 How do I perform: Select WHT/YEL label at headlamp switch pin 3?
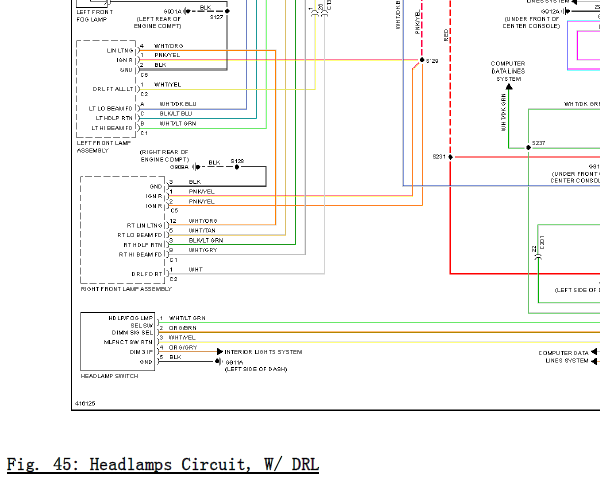(x=182, y=338)
